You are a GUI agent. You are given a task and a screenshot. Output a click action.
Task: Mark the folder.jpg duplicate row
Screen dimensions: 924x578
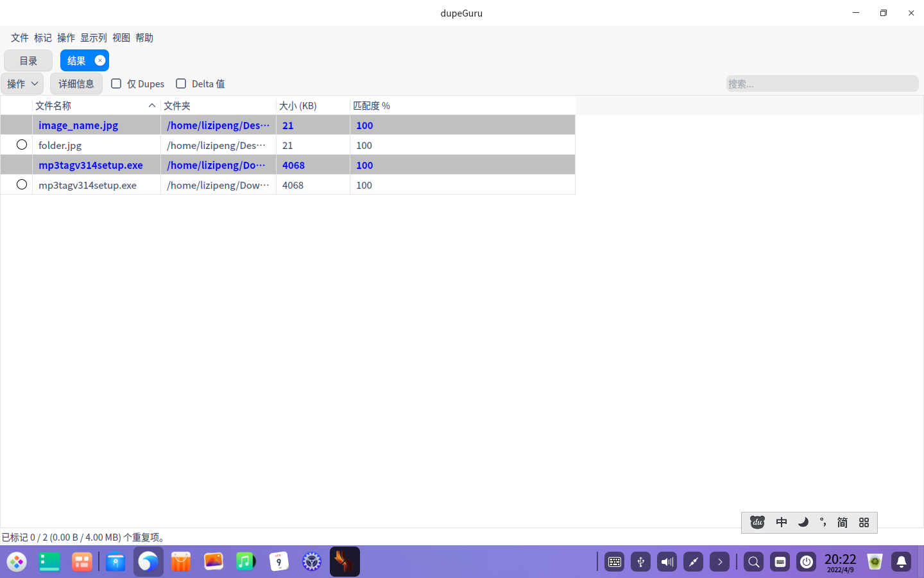[22, 144]
